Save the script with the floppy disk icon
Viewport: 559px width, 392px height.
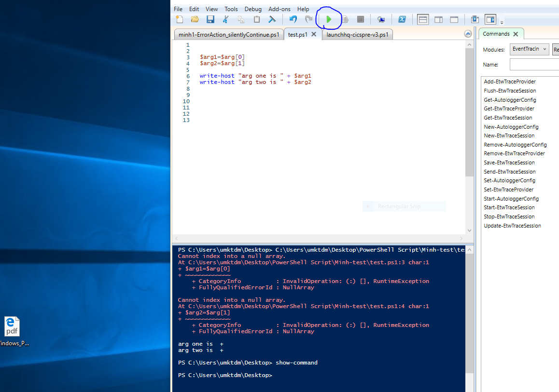point(210,19)
